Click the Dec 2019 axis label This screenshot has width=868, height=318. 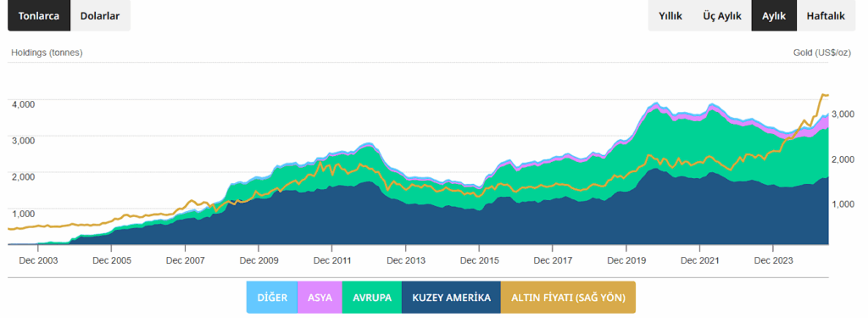point(626,259)
